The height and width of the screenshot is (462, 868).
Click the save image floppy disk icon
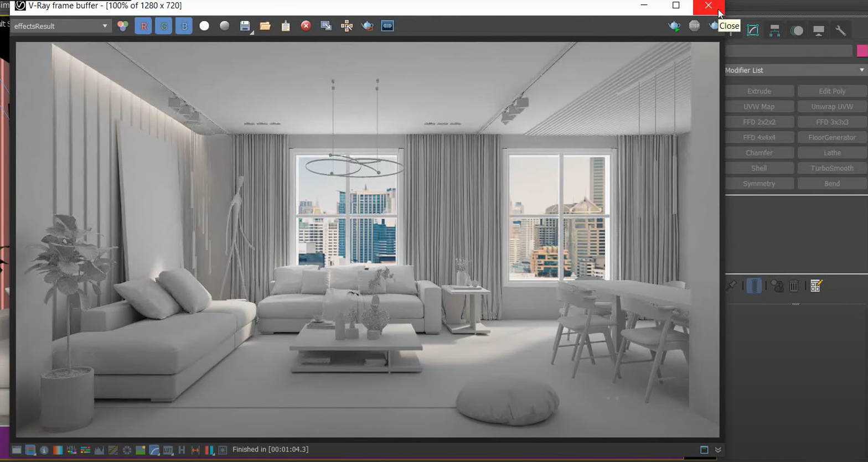click(x=245, y=26)
